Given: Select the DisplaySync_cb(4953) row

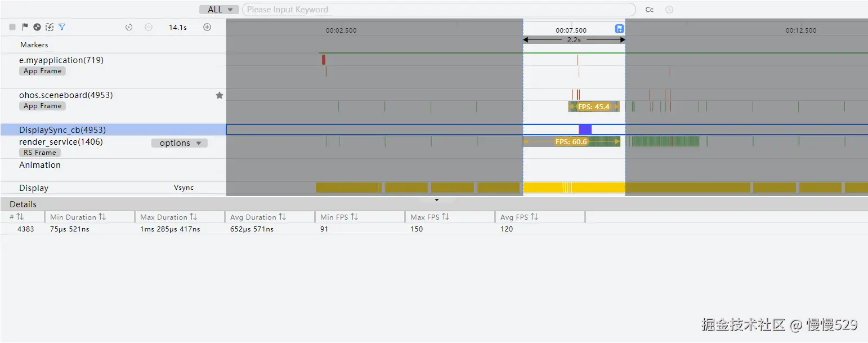Looking at the screenshot, I should pyautogui.click(x=113, y=130).
